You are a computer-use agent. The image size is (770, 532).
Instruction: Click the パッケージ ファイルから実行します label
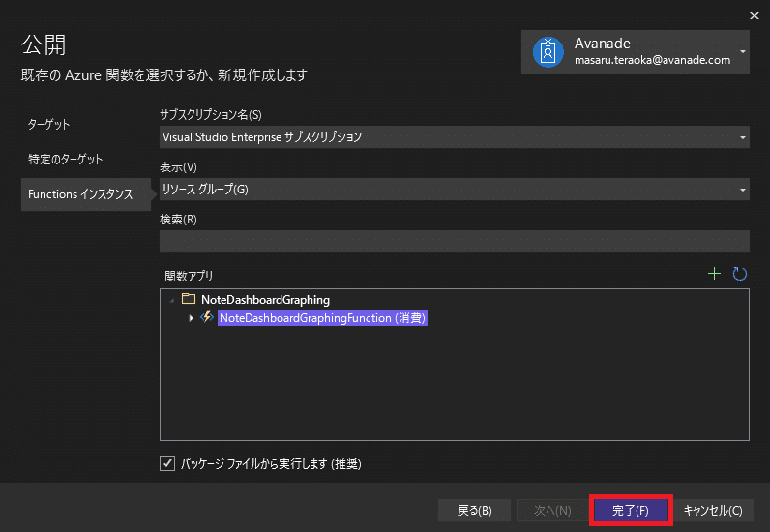[x=271, y=463]
